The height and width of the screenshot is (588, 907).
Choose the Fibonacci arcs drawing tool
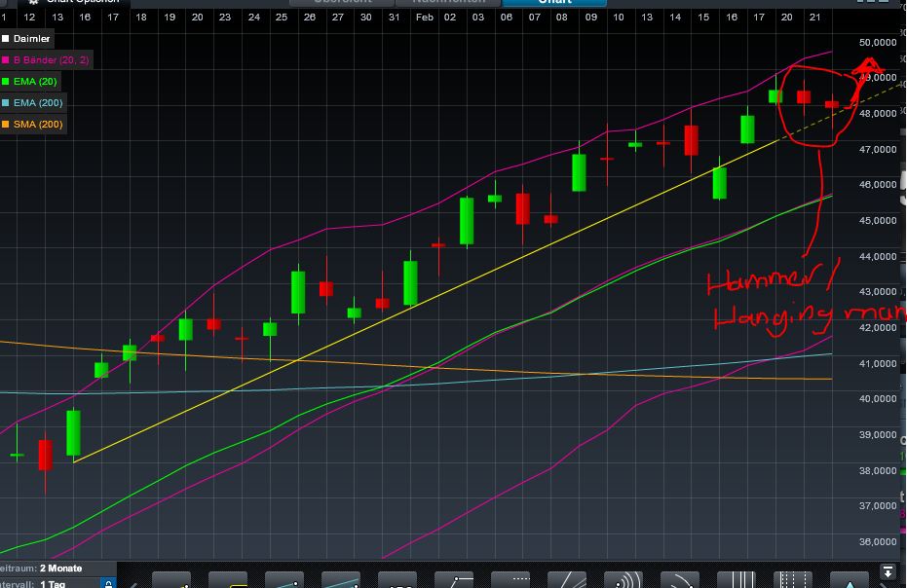pos(624,581)
